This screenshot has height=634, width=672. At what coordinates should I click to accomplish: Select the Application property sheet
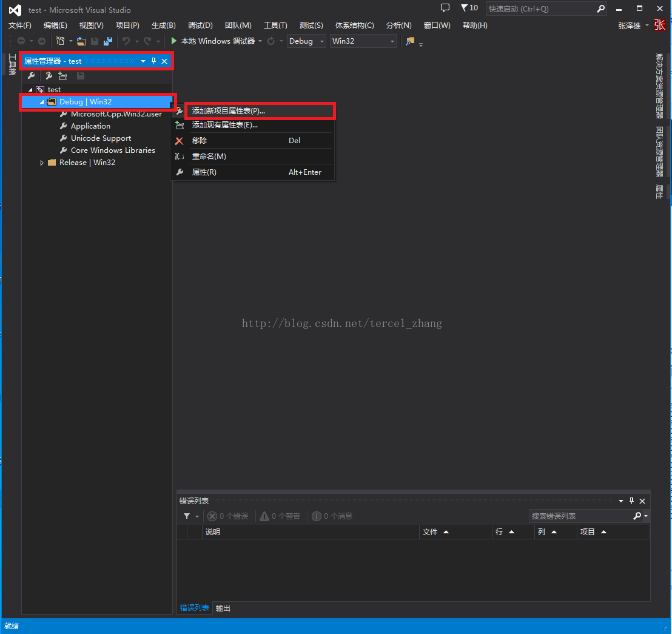(90, 126)
